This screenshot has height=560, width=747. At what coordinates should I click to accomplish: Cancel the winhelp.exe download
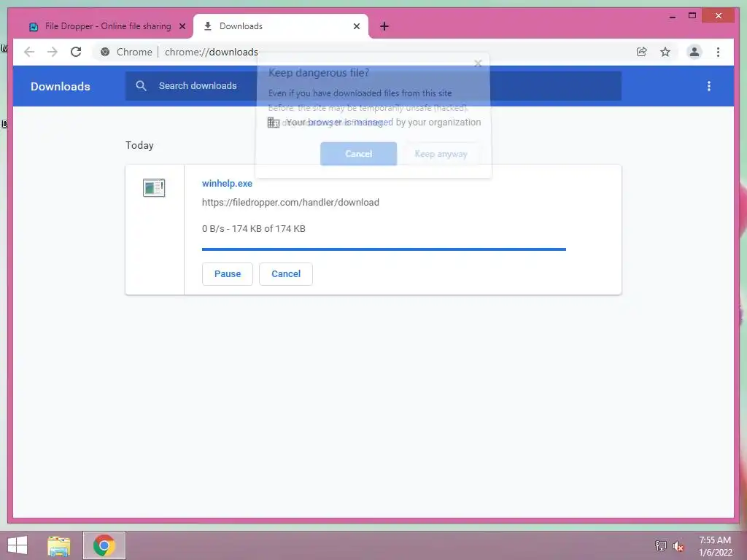pos(286,274)
